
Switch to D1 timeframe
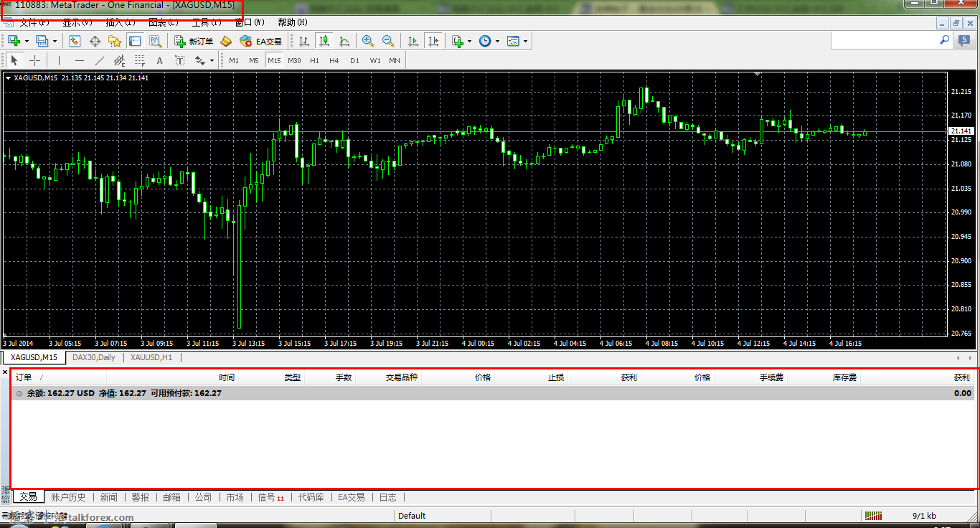(x=354, y=60)
